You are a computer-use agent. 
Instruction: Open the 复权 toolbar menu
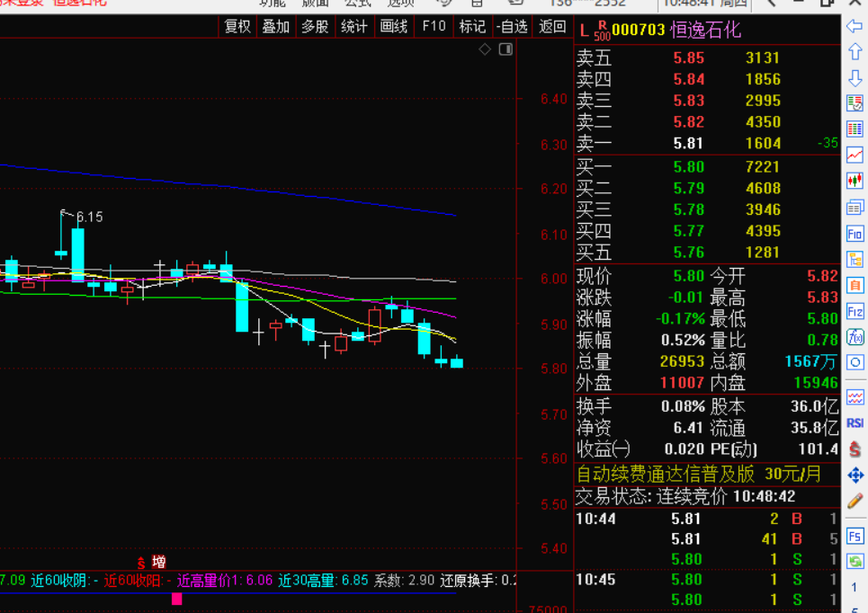pos(237,26)
